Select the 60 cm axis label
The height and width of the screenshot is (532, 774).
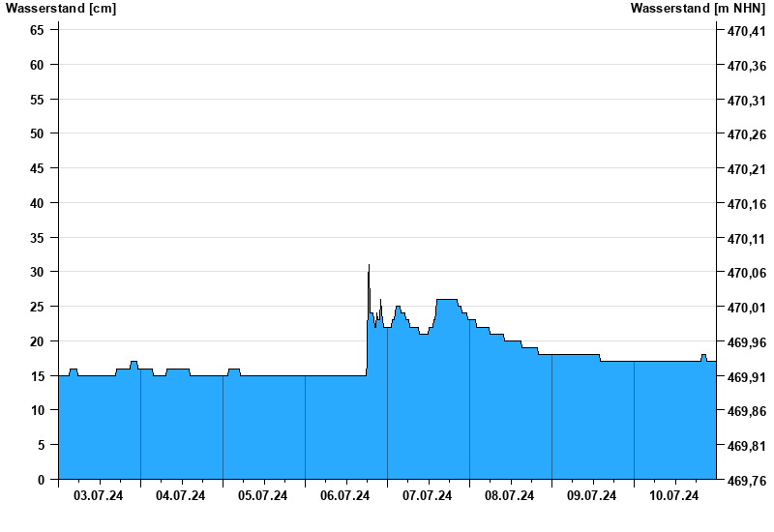37,65
